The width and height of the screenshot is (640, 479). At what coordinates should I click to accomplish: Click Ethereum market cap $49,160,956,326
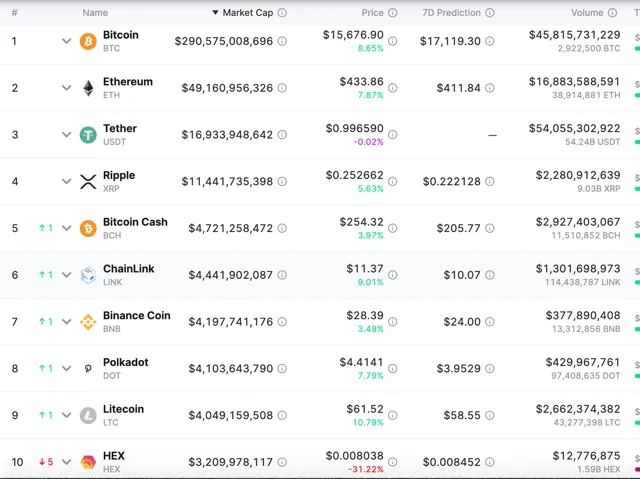point(227,88)
